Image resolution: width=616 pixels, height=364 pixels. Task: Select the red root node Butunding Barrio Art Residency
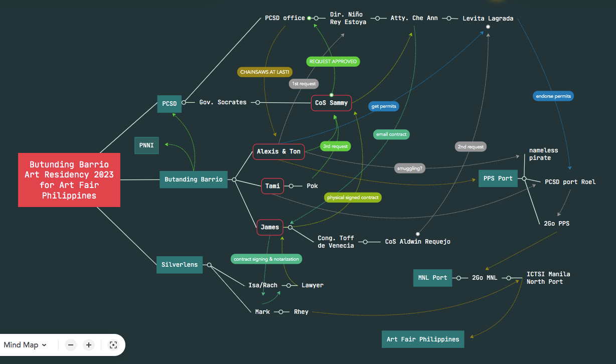pos(69,180)
